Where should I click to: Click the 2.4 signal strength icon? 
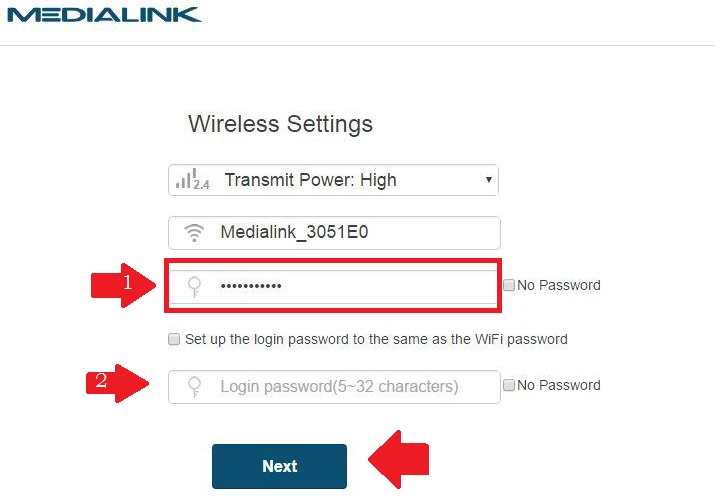[x=191, y=180]
